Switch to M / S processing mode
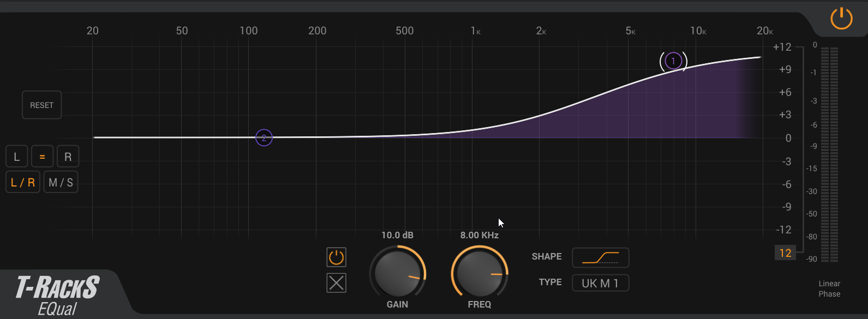Image resolution: width=868 pixels, height=319 pixels. coord(61,183)
